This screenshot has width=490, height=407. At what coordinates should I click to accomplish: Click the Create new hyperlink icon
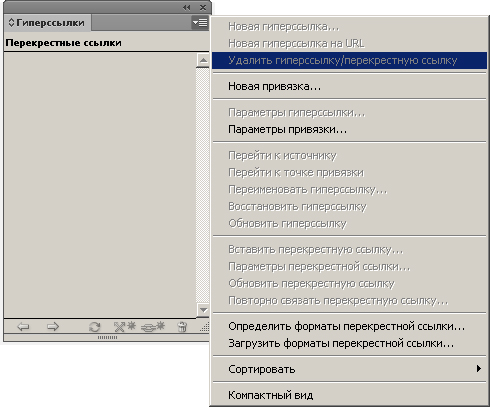point(125,327)
